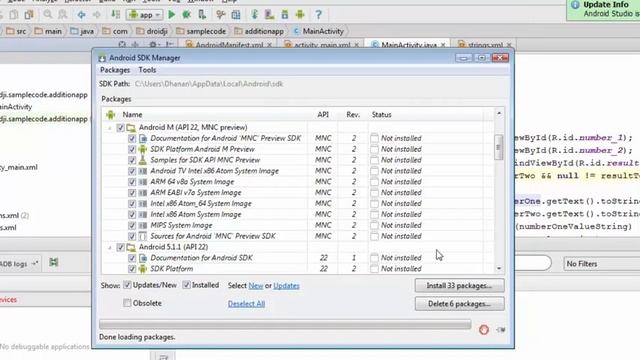Click Install 33 packages button
This screenshot has width=640, height=360.
click(459, 286)
